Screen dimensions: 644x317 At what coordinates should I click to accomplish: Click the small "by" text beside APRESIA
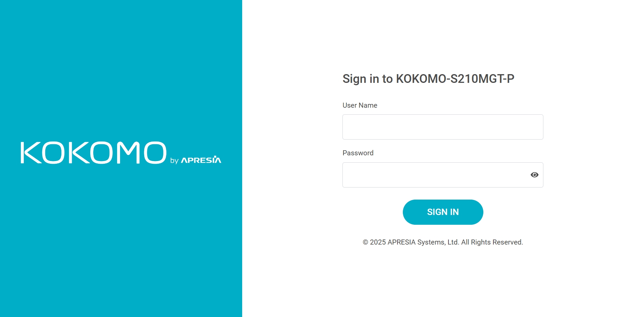pos(174,161)
